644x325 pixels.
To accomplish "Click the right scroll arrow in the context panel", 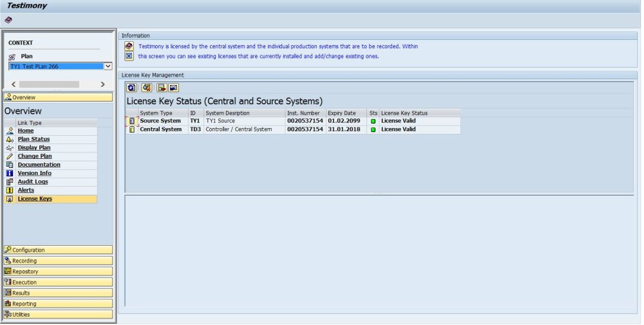I will click(x=102, y=84).
